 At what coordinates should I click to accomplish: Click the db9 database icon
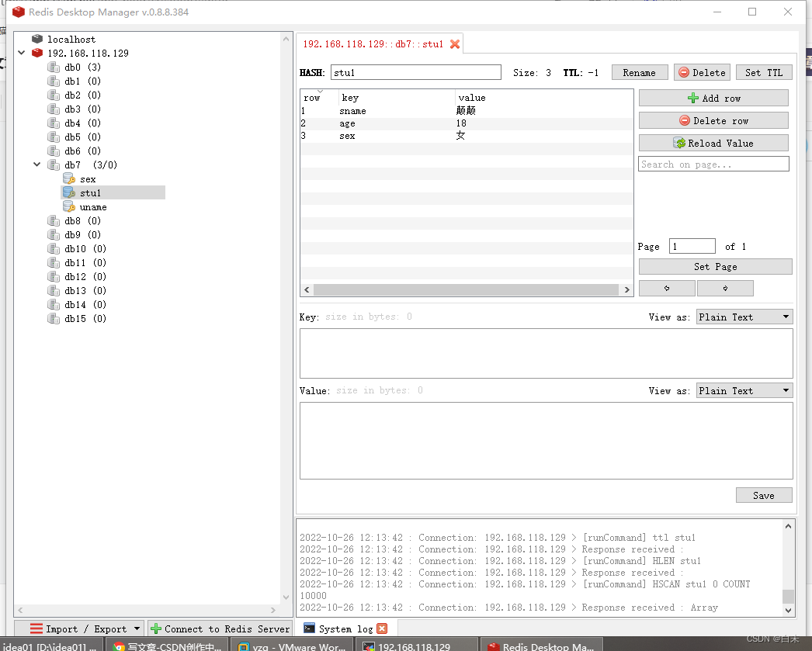coord(54,234)
